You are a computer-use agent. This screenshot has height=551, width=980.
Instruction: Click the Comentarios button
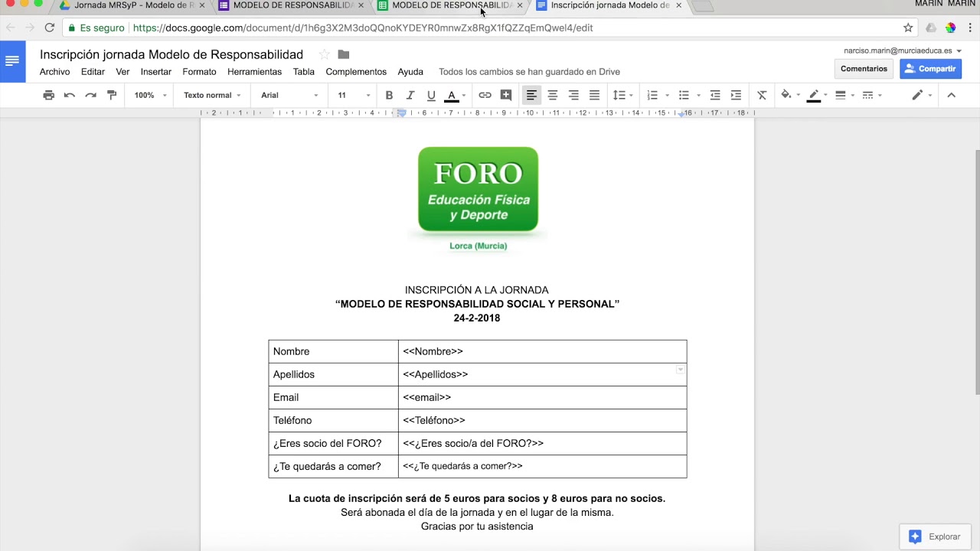click(x=864, y=69)
